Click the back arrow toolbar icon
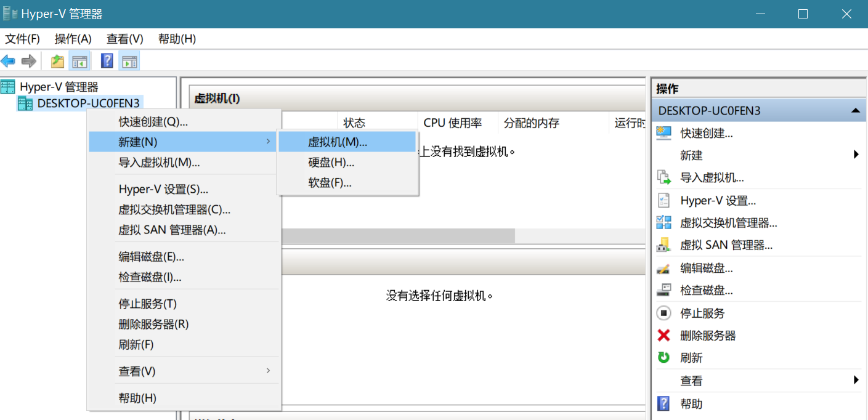868x420 pixels. tap(8, 61)
